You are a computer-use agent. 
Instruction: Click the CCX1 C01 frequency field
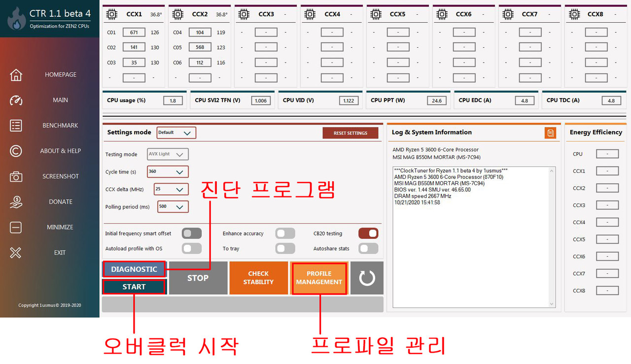[x=134, y=33]
